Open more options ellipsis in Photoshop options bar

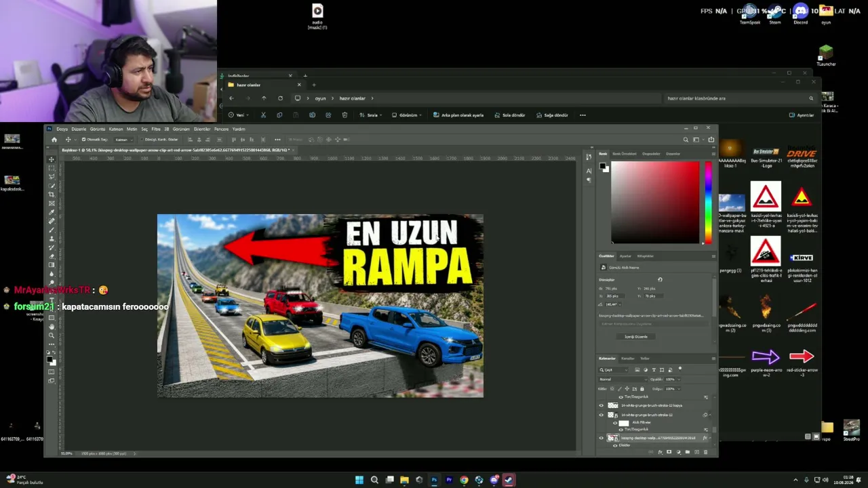click(277, 140)
